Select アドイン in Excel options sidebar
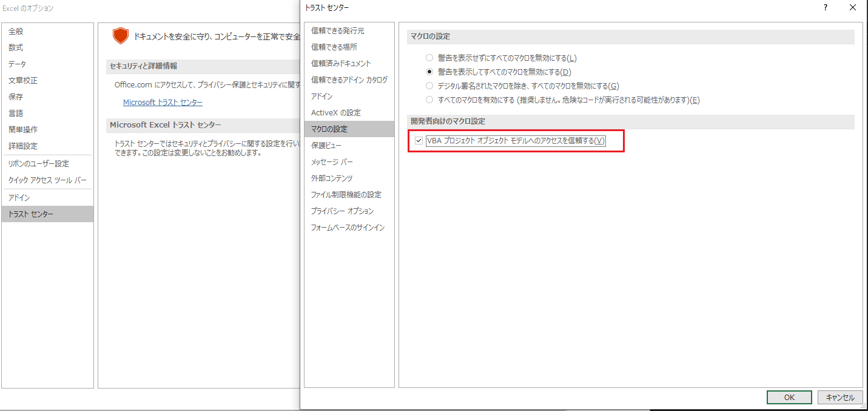Screen dimensions: 868x411 pos(47,197)
